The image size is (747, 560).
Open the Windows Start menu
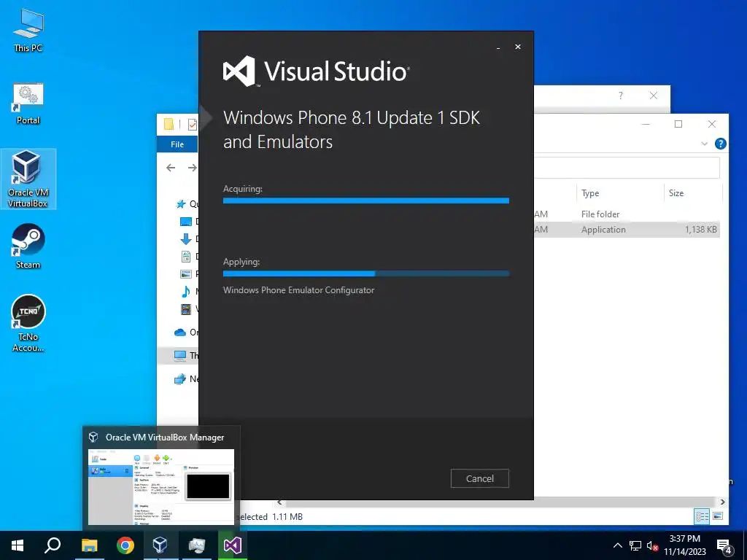[x=18, y=545]
